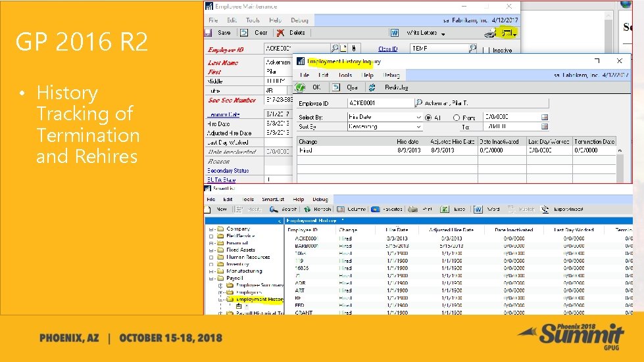The image size is (644, 362).
Task: Open the From date calendar icon
Action: [545, 117]
